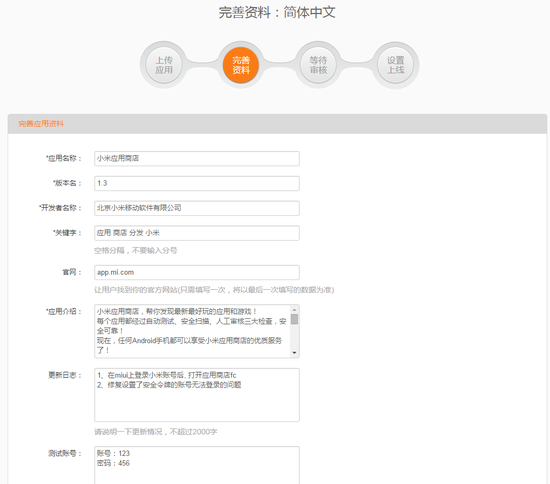Viewport: 550px width, 484px height.
Task: Click inside the 测试账号 text area
Action: point(197,465)
